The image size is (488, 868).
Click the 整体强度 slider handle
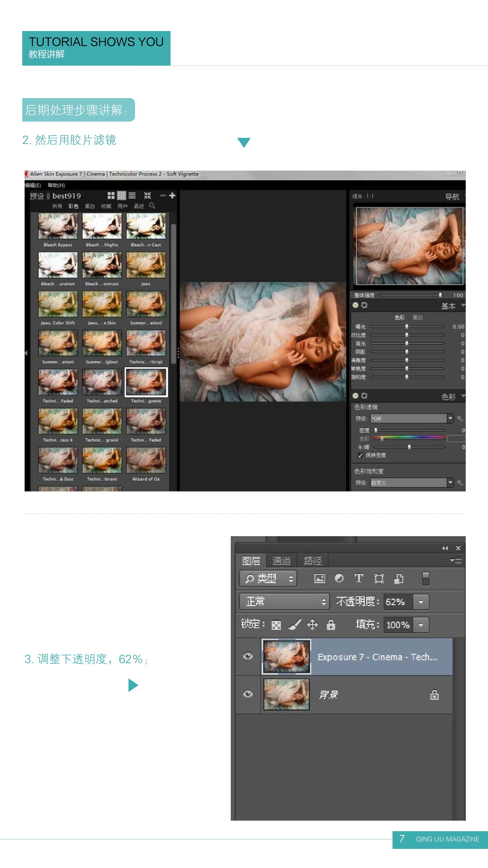(x=440, y=295)
